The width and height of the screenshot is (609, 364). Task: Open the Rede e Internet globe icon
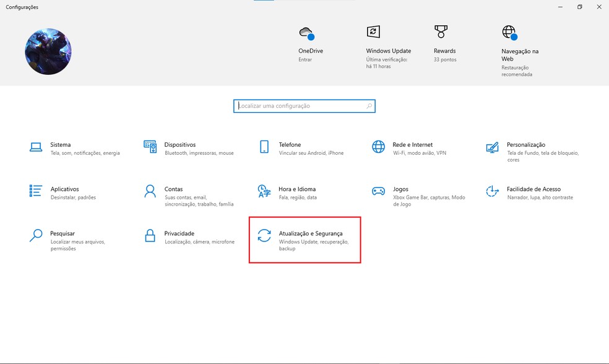378,147
